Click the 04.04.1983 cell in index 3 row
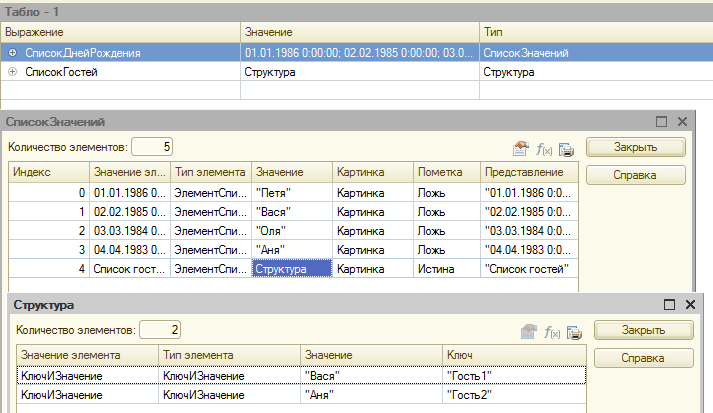The image size is (713, 413). coord(130,250)
